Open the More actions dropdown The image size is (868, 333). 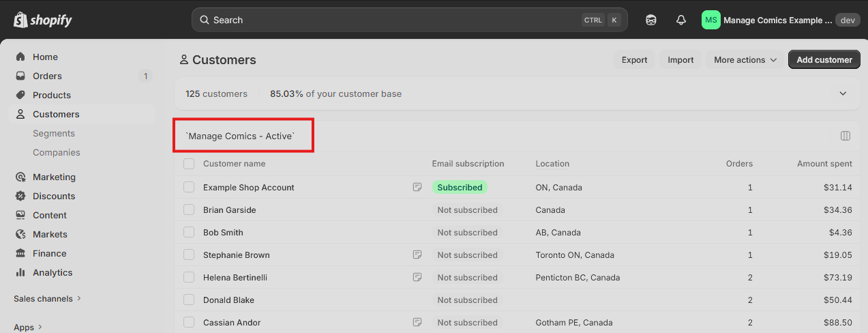[745, 60]
